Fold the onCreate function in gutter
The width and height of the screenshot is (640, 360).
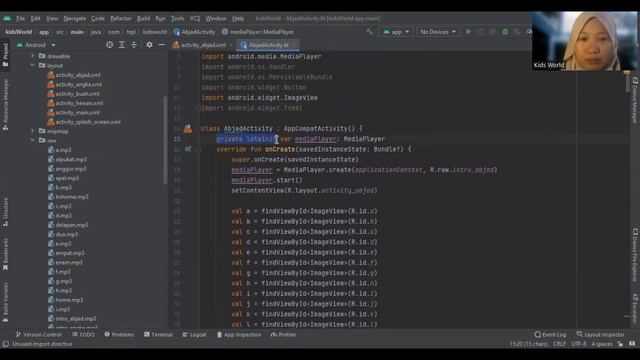pyautogui.click(x=199, y=149)
